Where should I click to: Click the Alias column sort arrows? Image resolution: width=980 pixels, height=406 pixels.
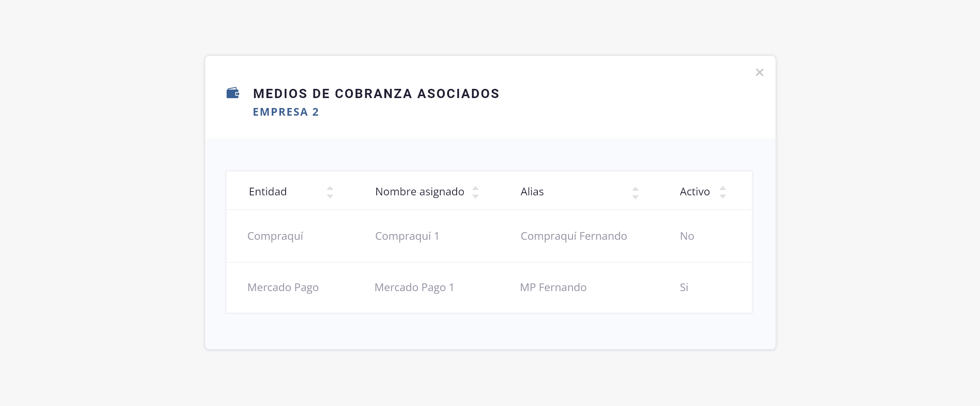click(x=635, y=192)
